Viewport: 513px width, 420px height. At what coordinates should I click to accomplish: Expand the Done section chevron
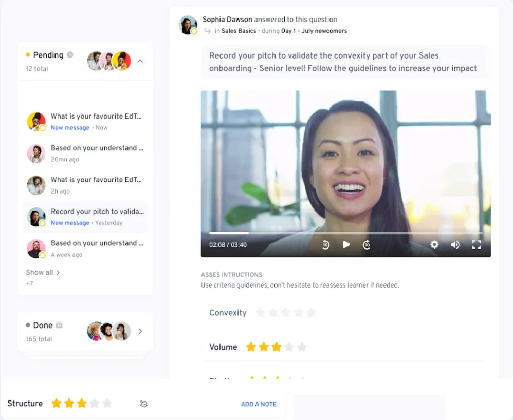pos(140,331)
